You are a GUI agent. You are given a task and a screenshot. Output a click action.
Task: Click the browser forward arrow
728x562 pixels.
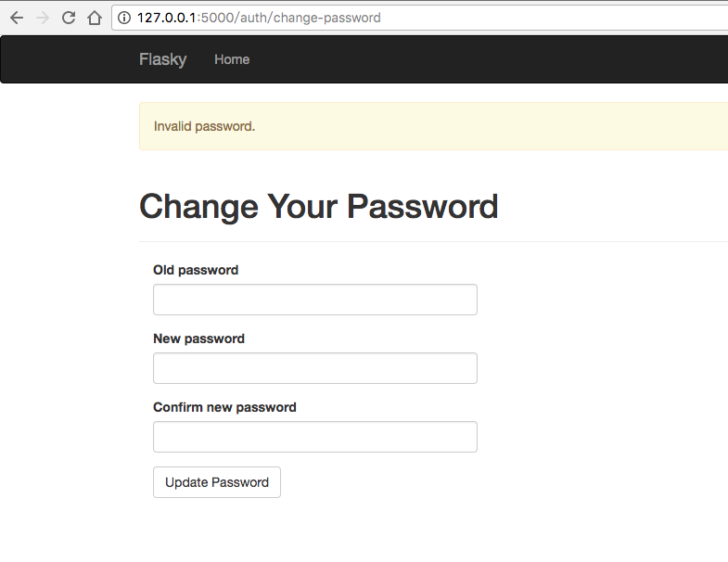pos(43,18)
